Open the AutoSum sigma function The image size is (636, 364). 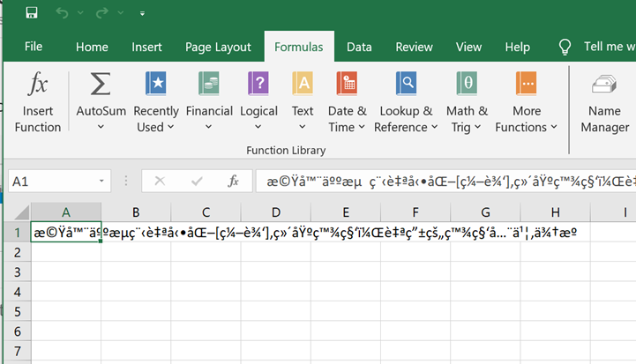pyautogui.click(x=101, y=85)
